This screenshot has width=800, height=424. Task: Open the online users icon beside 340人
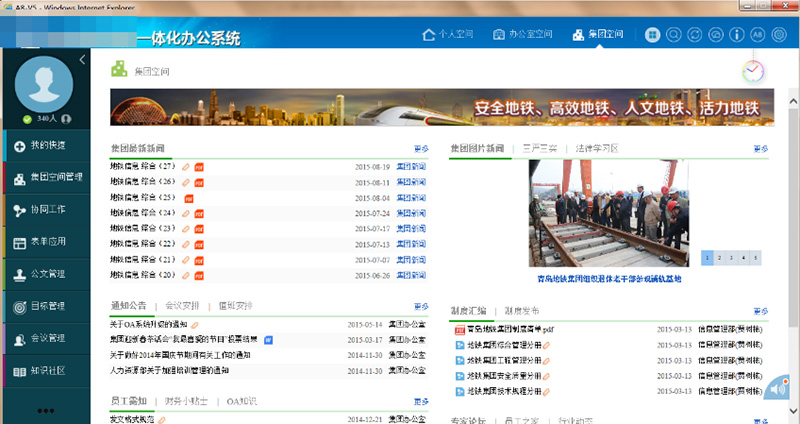[x=66, y=119]
